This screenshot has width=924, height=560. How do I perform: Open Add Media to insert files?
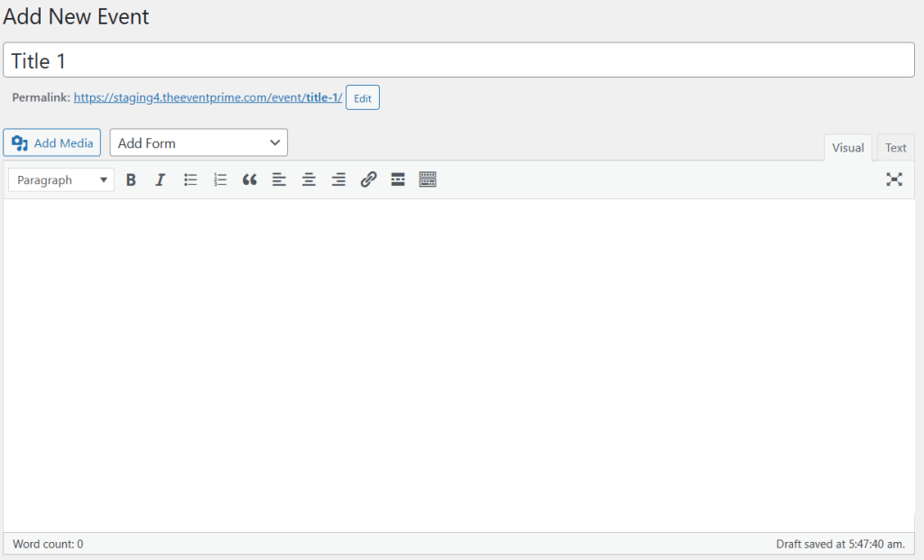51,142
